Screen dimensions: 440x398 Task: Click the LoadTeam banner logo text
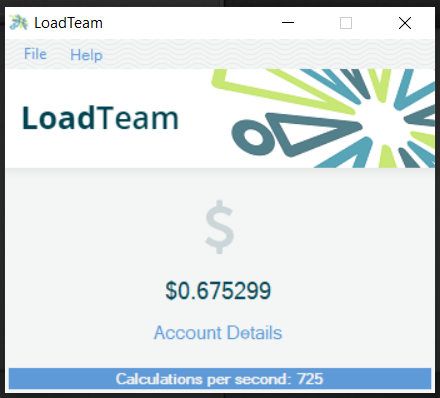point(100,118)
